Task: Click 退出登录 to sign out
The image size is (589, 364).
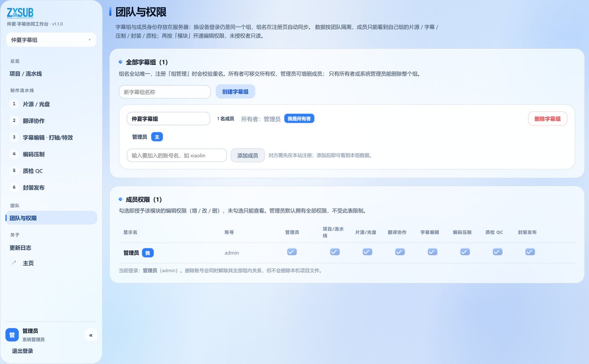Action: pyautogui.click(x=22, y=351)
